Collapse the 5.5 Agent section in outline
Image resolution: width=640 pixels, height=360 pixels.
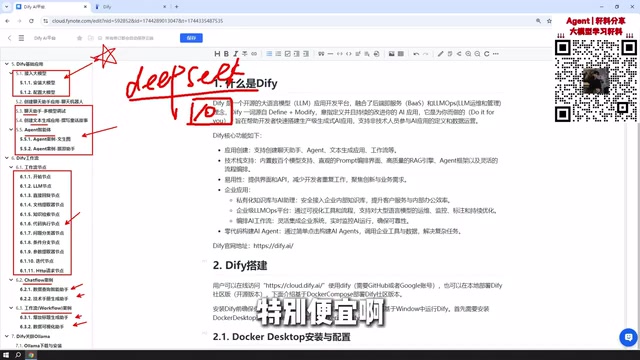pyautogui.click(x=11, y=129)
